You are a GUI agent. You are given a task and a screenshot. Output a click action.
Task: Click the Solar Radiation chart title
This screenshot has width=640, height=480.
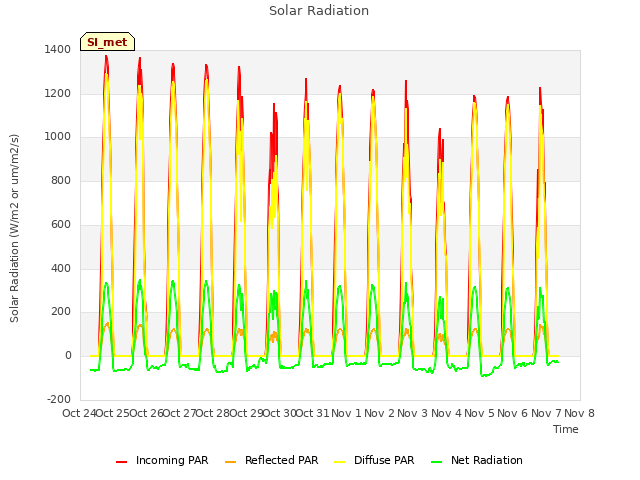click(x=319, y=11)
